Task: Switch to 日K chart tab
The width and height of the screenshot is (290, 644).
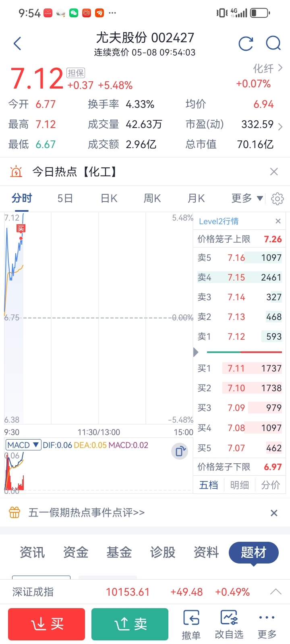Action: click(109, 198)
